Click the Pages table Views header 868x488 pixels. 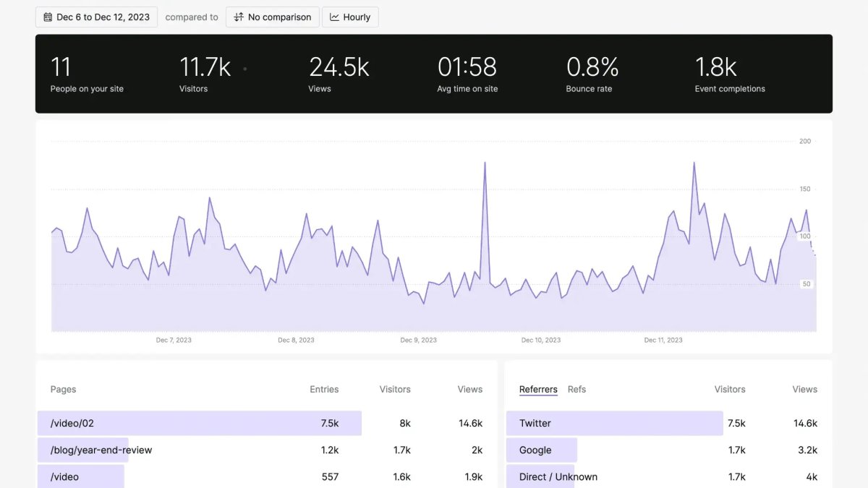point(470,389)
